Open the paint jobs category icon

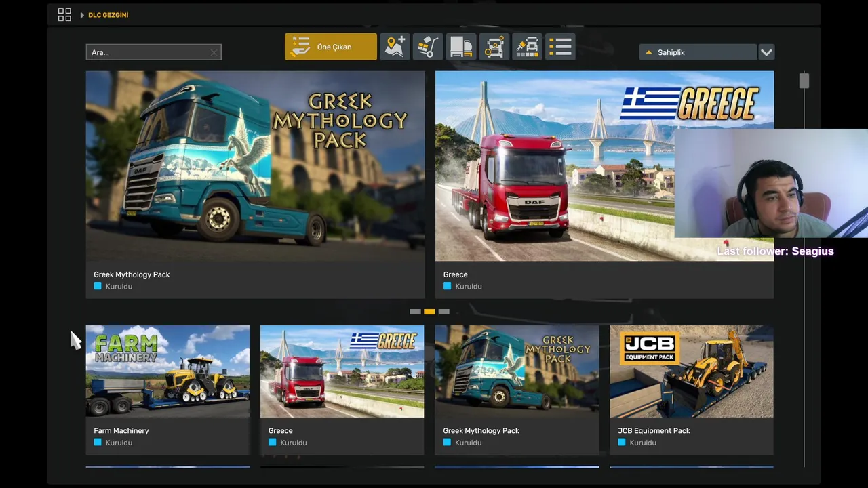(527, 47)
